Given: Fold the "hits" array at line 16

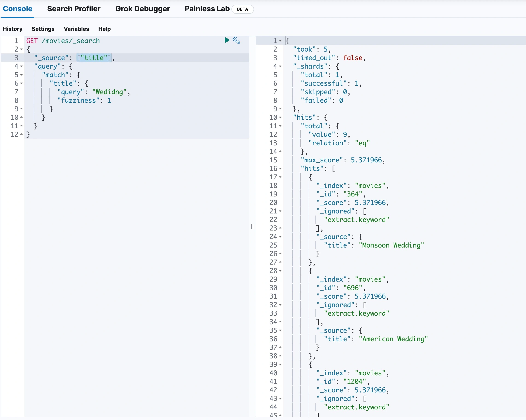Looking at the screenshot, I should (x=280, y=169).
